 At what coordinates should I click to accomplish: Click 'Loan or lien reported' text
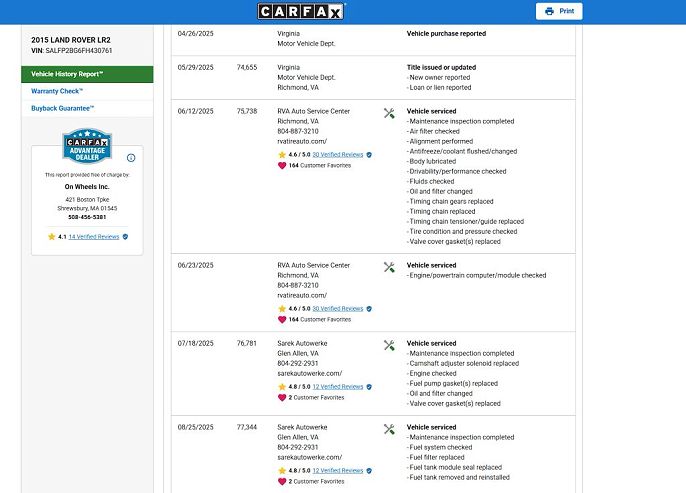click(440, 87)
